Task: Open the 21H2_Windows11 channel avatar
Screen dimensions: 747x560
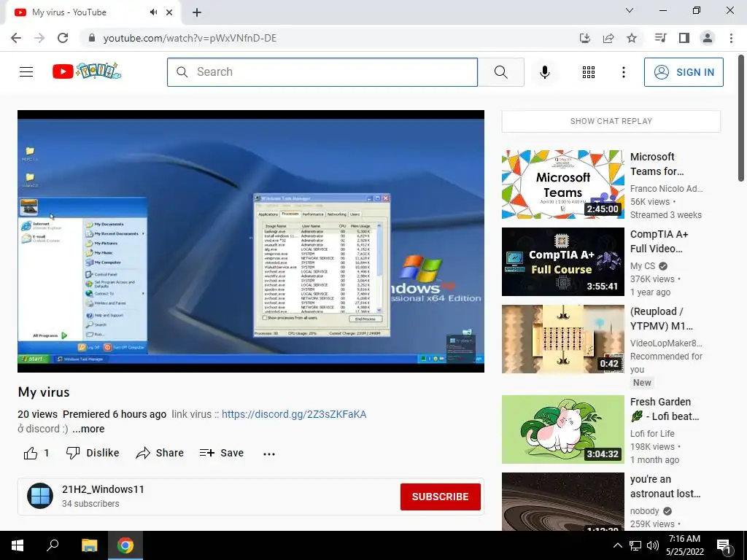Action: 40,496
